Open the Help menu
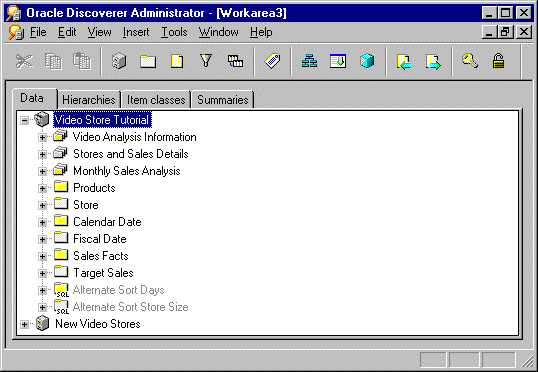Screen dimensions: 538x372 click(x=261, y=32)
